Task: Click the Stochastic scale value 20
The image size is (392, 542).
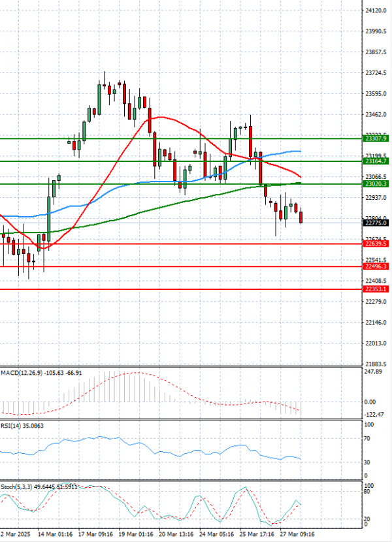Action: [367, 519]
